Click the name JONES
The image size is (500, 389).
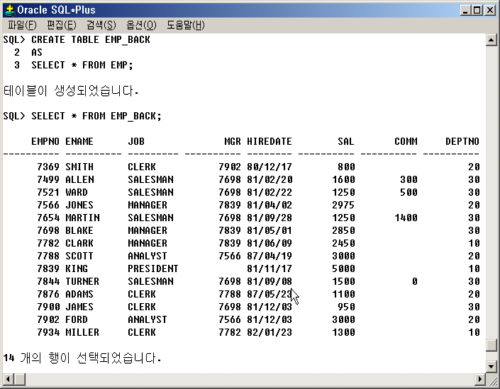click(x=79, y=205)
